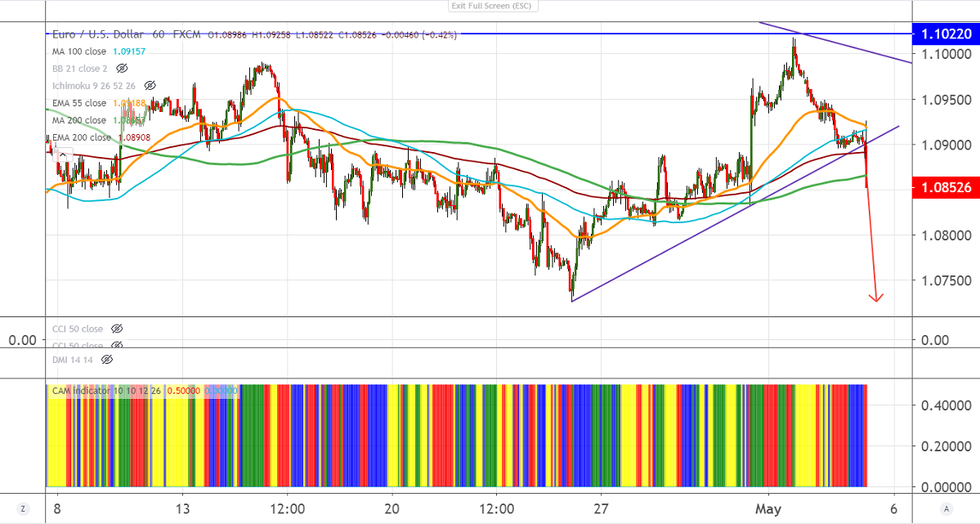The height and width of the screenshot is (524, 980).
Task: Click the MA 100 value 1.09157
Action: [129, 52]
